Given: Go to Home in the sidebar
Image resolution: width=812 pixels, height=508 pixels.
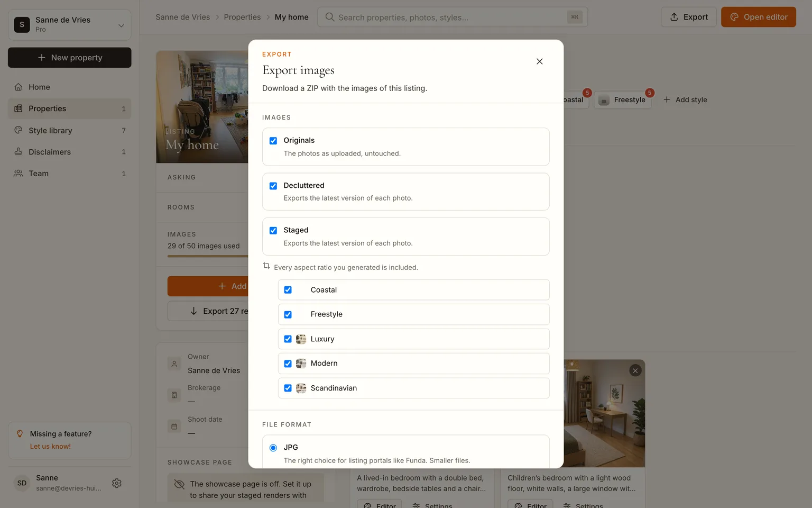Looking at the screenshot, I should pos(70,87).
